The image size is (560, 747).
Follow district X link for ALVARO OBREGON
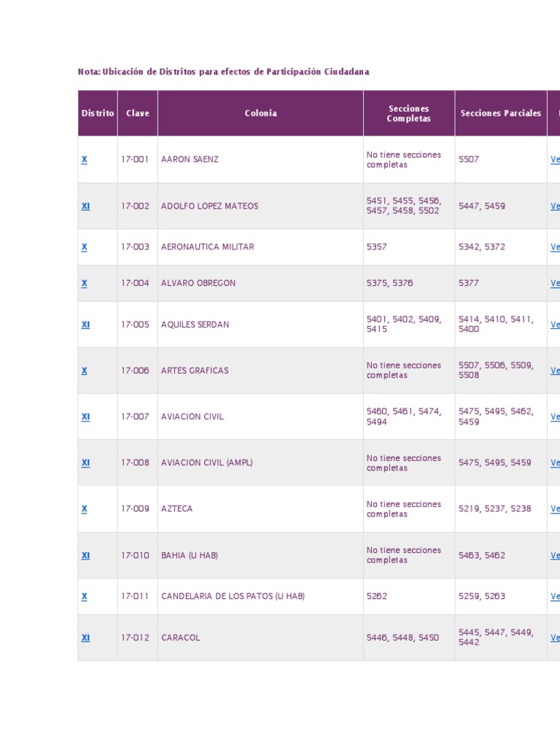[x=85, y=283]
